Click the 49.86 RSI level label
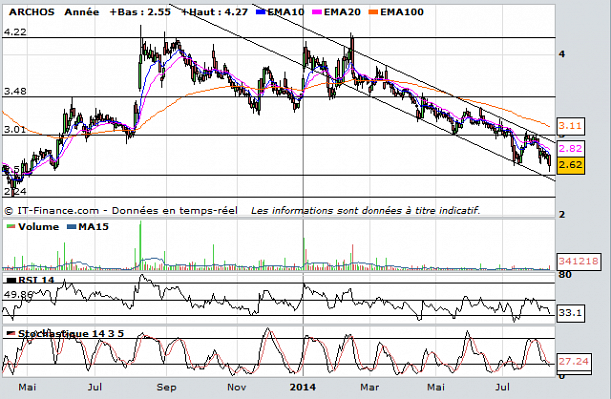Viewport: 611px width, 399px height. (x=18, y=295)
